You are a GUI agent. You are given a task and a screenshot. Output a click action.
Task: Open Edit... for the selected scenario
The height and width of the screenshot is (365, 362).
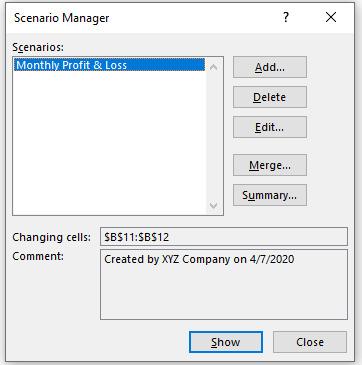pyautogui.click(x=270, y=127)
